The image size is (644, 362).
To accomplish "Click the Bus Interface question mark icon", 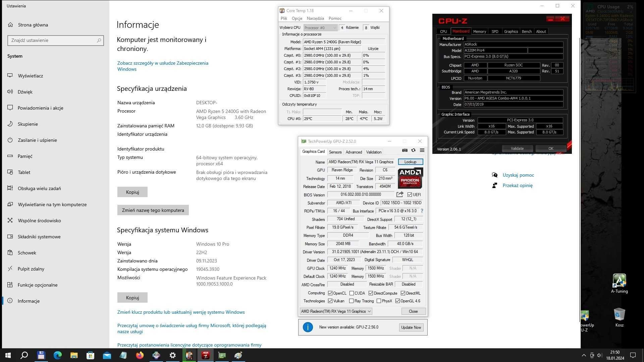I will coord(422,211).
